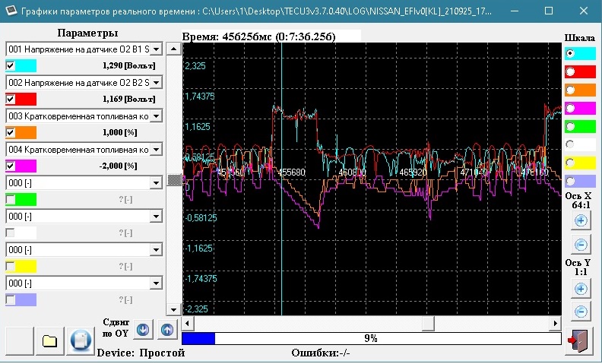Open the 004 short-term fuel trim dropdown
602x364 pixels.
(x=156, y=150)
